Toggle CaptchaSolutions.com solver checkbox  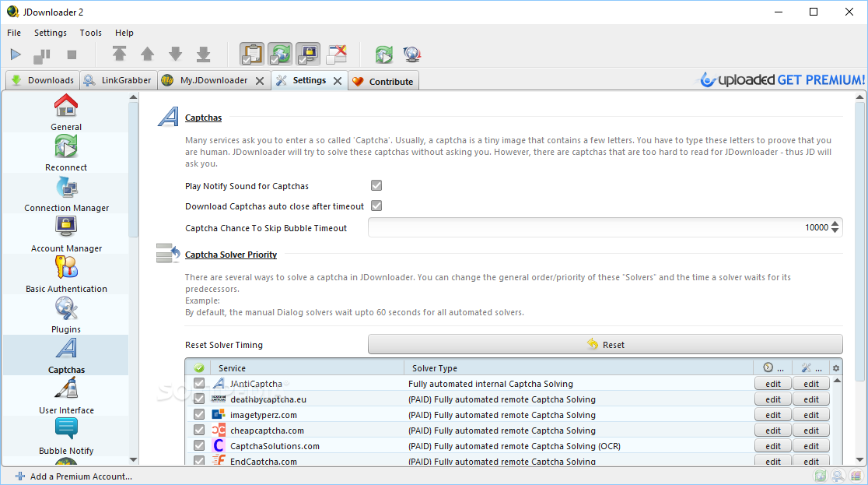point(199,445)
